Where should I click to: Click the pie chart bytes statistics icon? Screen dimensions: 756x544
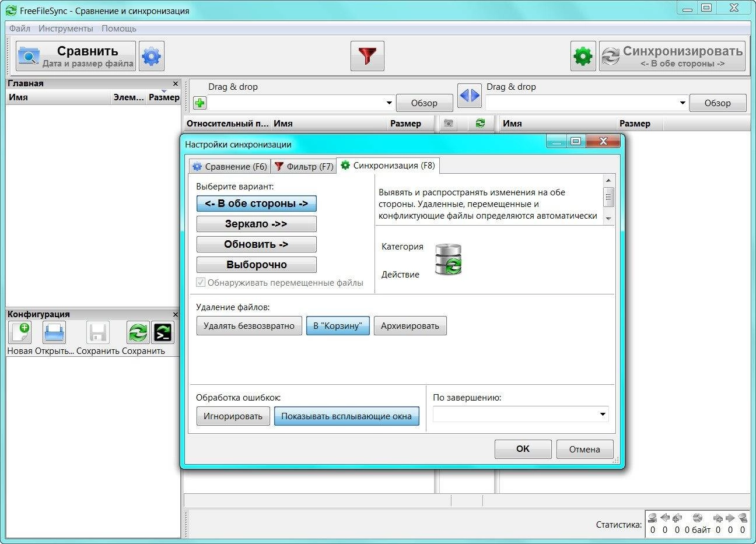pyautogui.click(x=697, y=518)
